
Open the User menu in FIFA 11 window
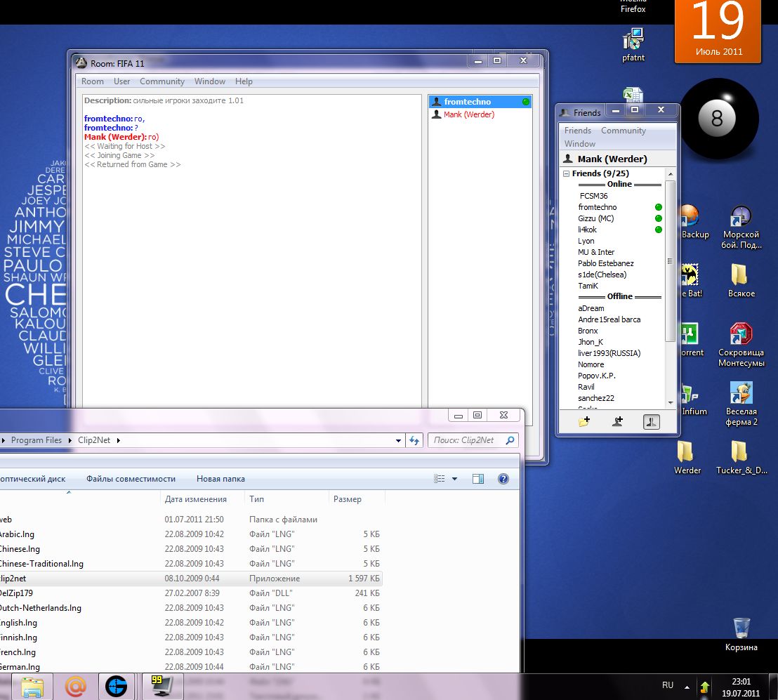121,81
